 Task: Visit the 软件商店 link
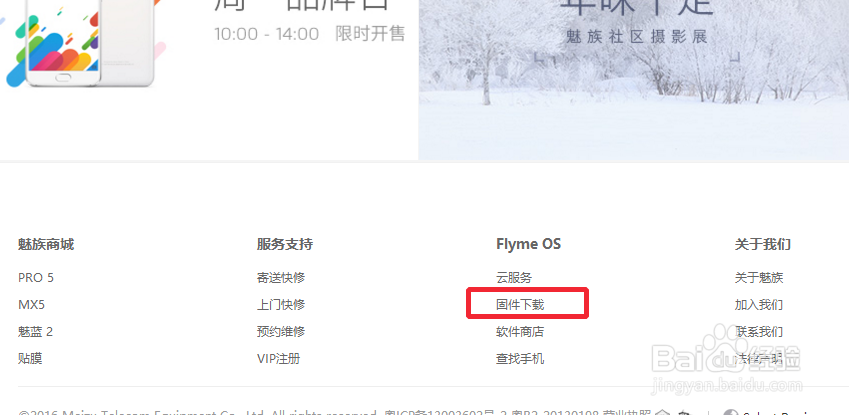[x=520, y=332]
